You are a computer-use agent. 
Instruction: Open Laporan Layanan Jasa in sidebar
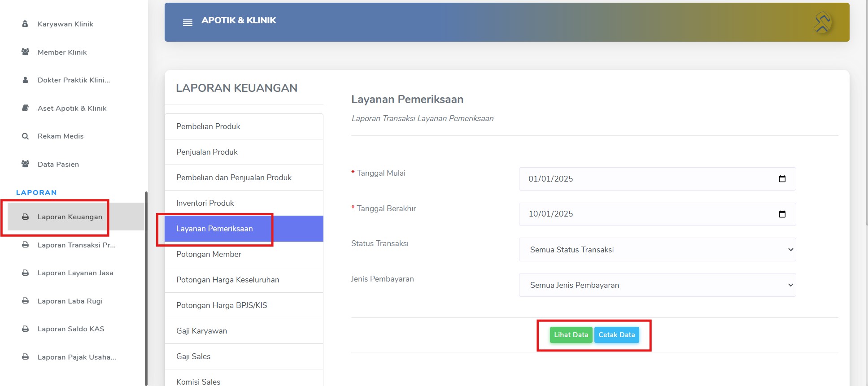(x=75, y=273)
